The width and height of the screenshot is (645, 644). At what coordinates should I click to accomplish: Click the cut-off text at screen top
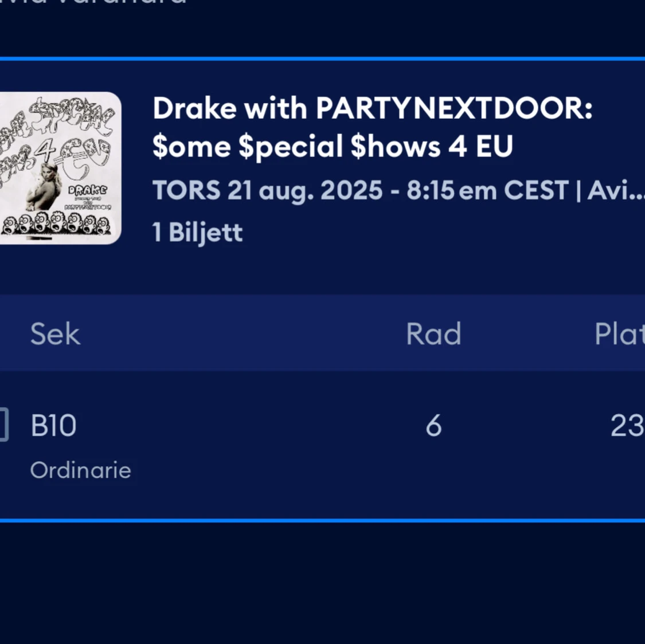[93, 2]
